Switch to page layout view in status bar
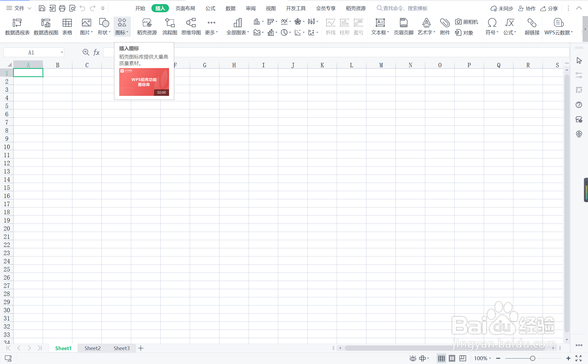The width and height of the screenshot is (588, 364). 452,358
